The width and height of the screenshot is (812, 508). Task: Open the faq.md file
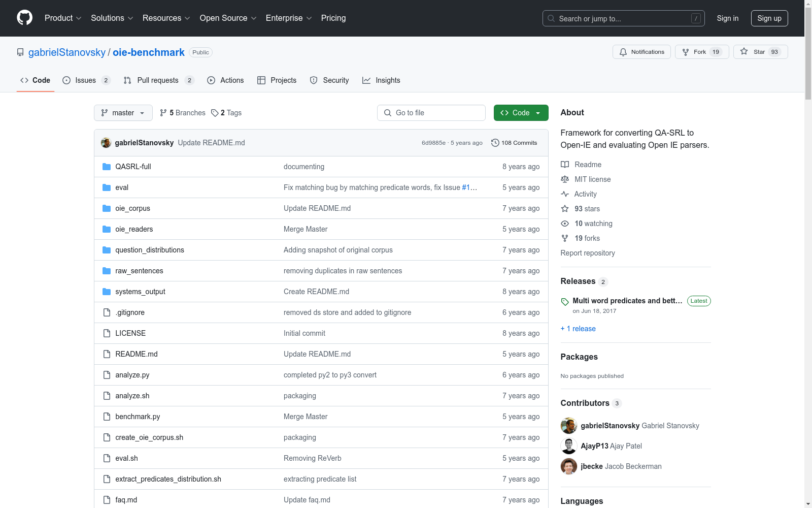(126, 500)
